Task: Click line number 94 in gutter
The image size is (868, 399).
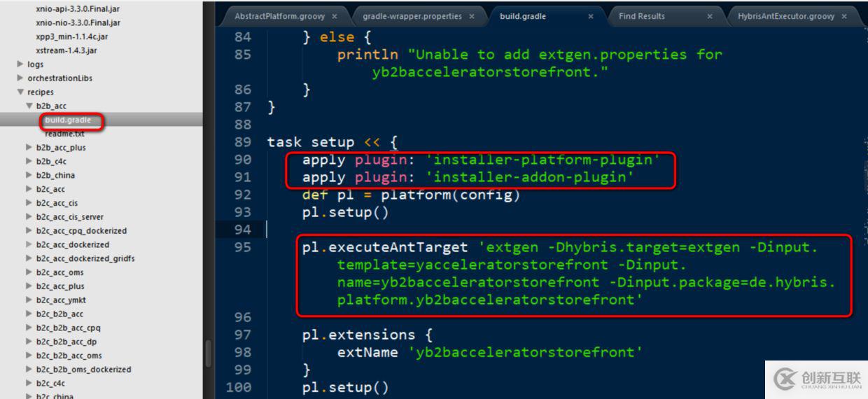Action: (242, 230)
